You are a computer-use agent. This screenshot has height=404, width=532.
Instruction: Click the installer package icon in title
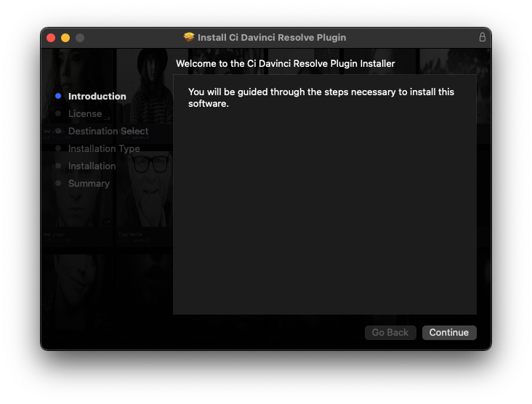pyautogui.click(x=189, y=37)
